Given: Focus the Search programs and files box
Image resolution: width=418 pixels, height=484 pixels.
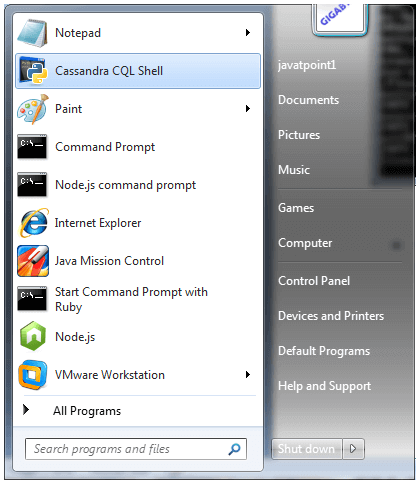Looking at the screenshot, I should point(136,449).
